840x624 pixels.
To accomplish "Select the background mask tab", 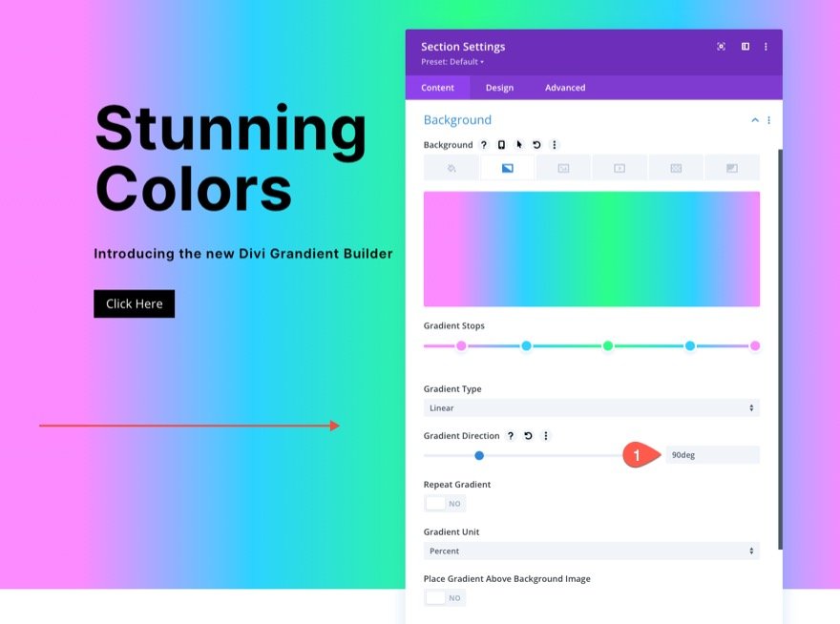I will click(x=732, y=168).
